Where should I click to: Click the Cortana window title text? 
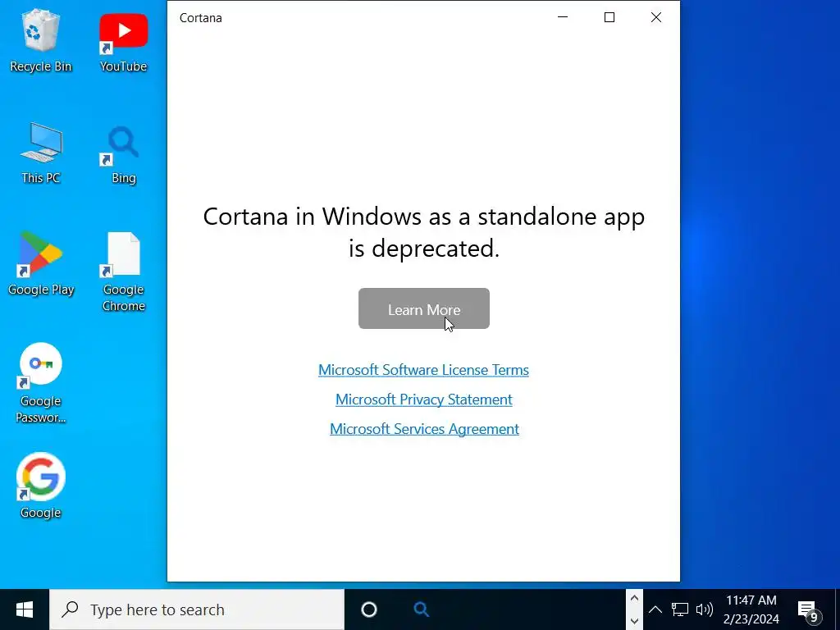coord(200,18)
